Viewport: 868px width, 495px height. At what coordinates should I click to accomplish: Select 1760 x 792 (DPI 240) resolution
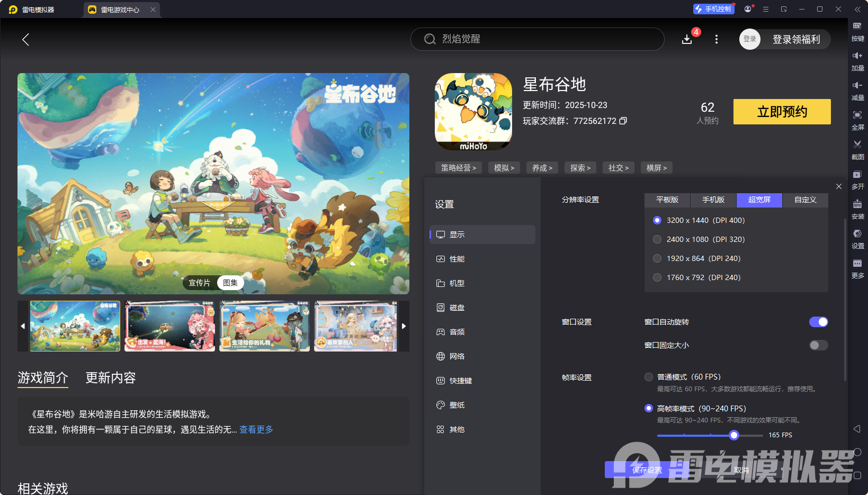(657, 277)
